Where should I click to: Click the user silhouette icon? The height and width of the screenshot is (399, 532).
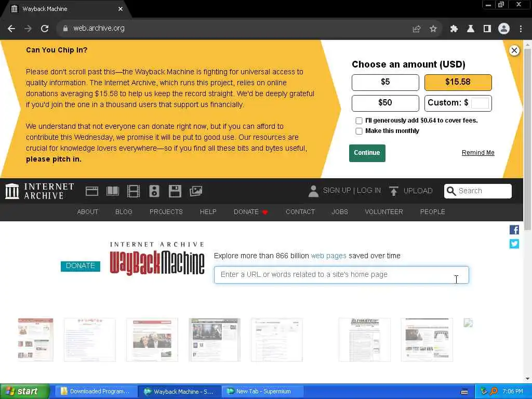[x=313, y=191]
